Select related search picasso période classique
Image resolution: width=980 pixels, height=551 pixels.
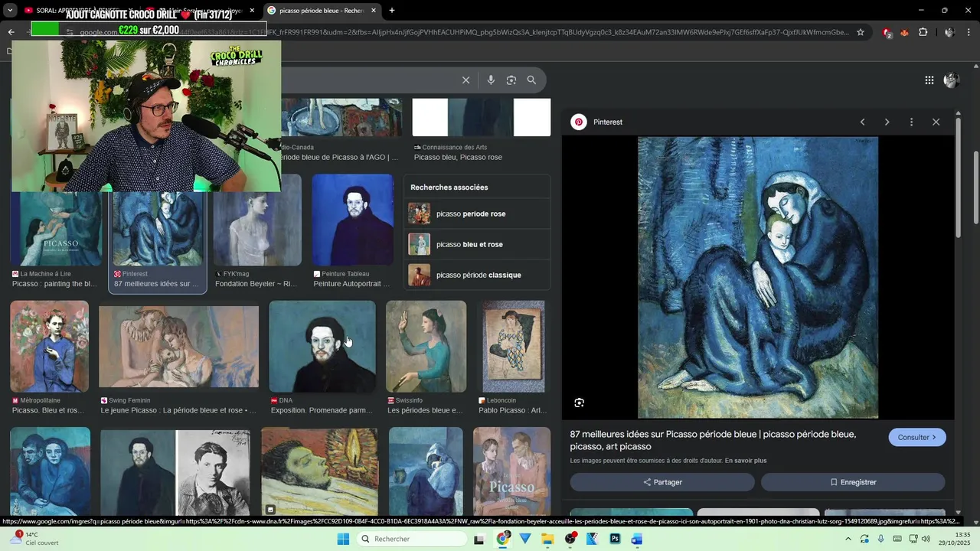477,275
